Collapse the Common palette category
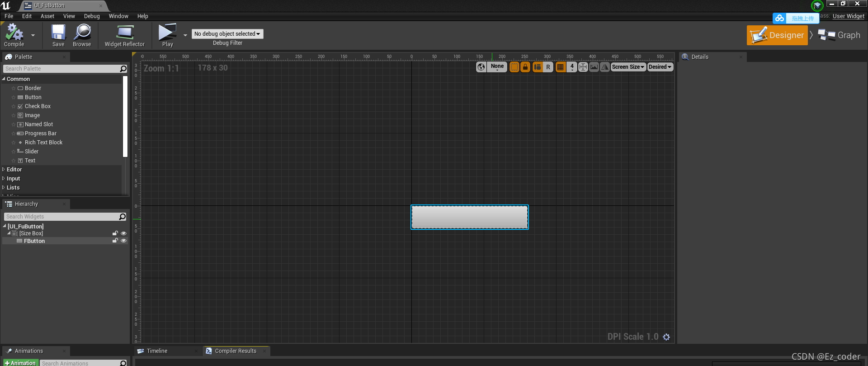 [x=4, y=79]
